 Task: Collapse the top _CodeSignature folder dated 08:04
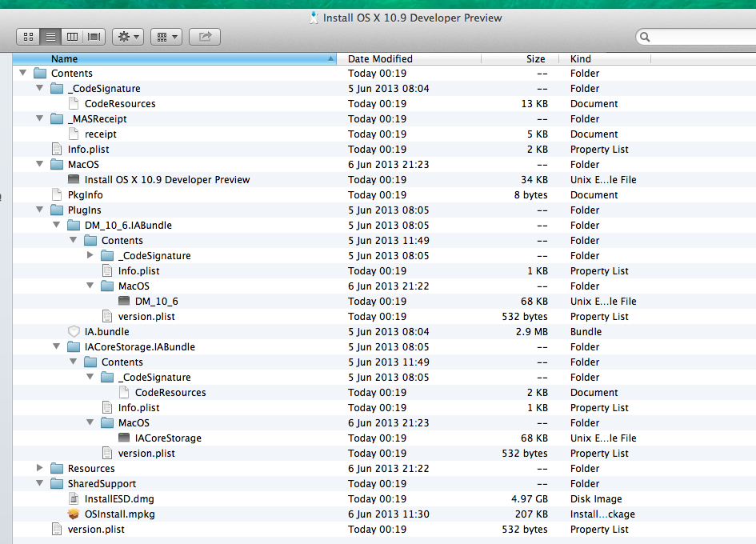39,88
